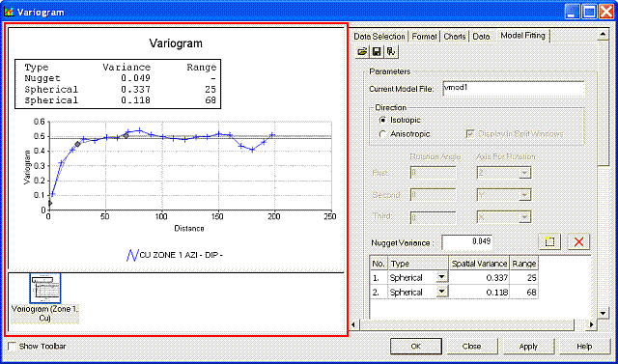Image resolution: width=618 pixels, height=364 pixels.
Task: Click the Nugget Variance input field
Action: (x=466, y=242)
